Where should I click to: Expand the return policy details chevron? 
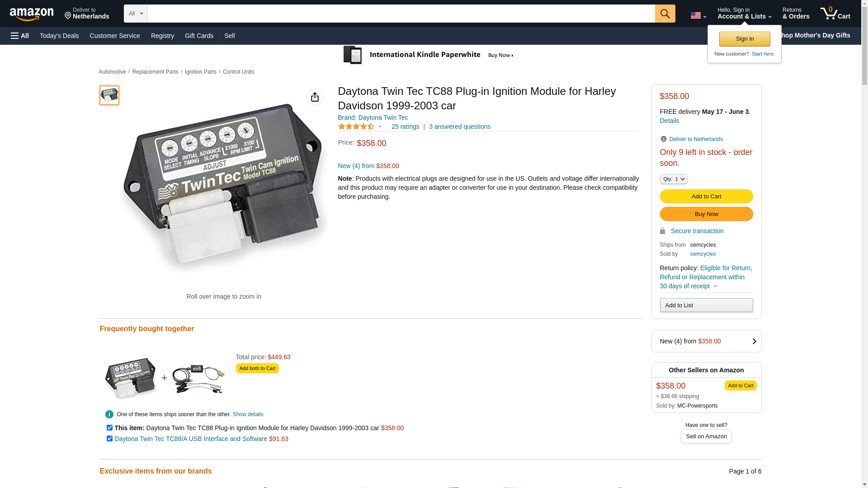click(715, 286)
